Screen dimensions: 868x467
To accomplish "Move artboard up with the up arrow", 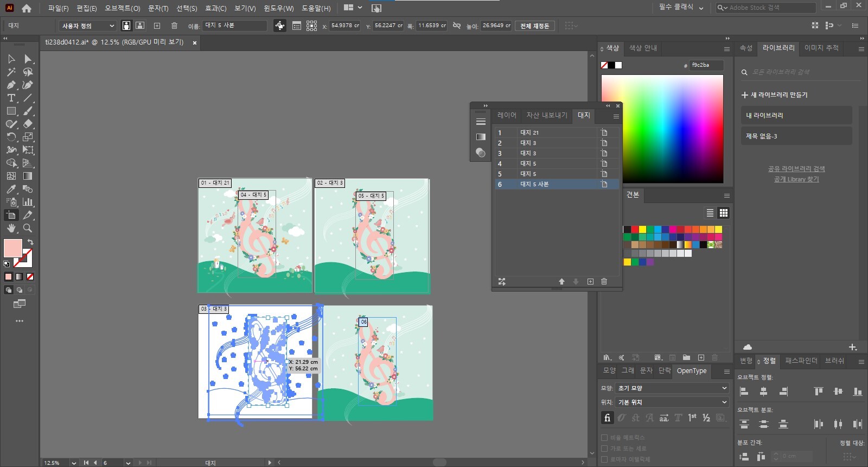I will (561, 281).
